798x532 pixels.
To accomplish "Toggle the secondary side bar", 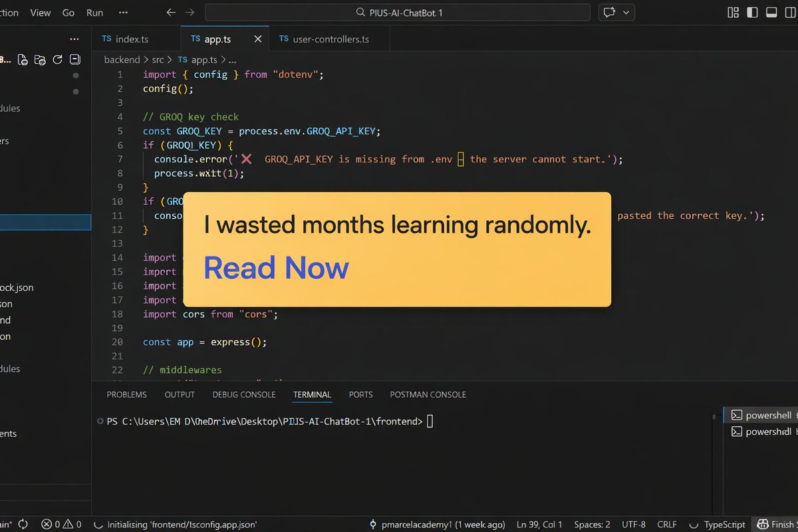I will (790, 13).
